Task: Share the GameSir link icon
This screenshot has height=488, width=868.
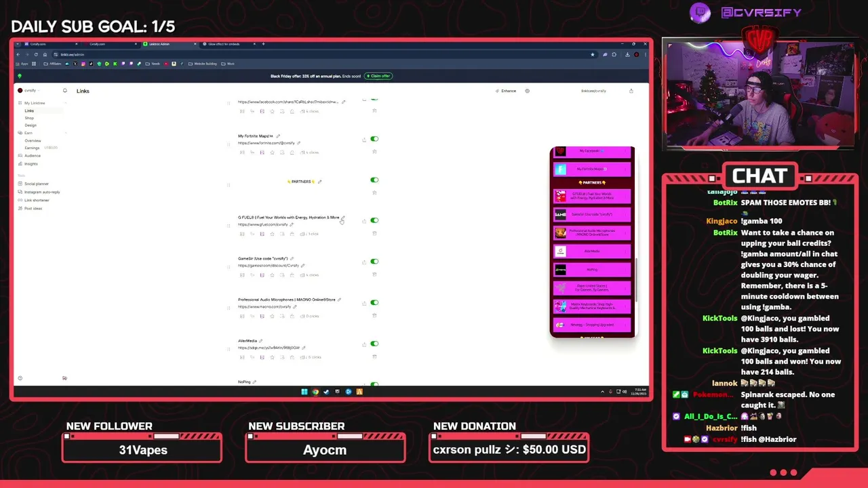Action: [x=364, y=262]
